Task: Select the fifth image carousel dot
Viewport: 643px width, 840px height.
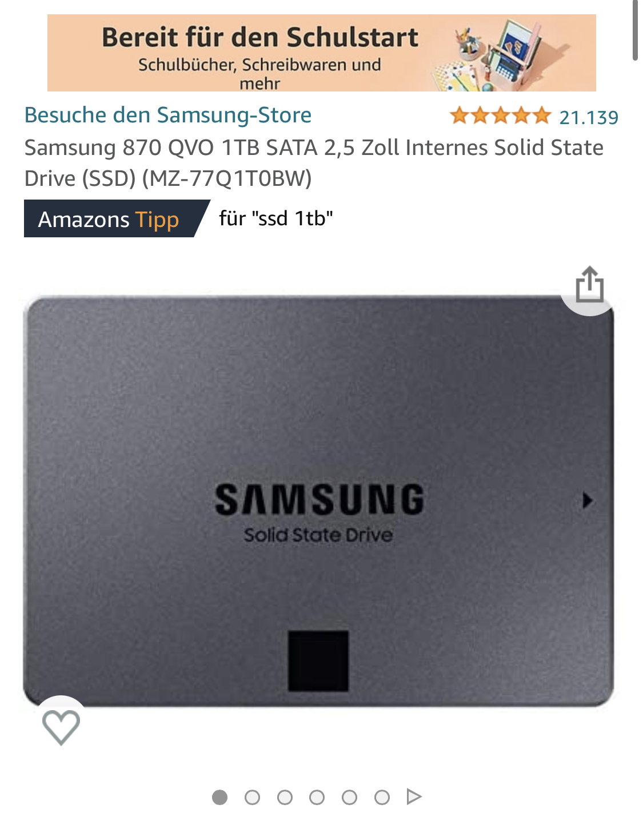Action: [x=349, y=797]
